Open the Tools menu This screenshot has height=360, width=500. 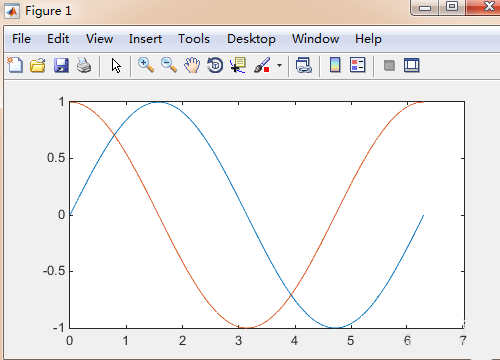[x=194, y=39]
